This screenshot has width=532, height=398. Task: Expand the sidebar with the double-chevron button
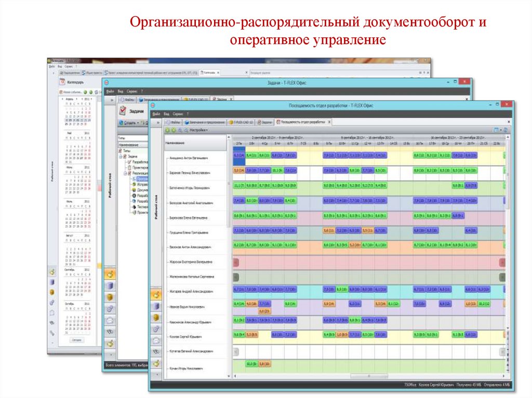[158, 122]
